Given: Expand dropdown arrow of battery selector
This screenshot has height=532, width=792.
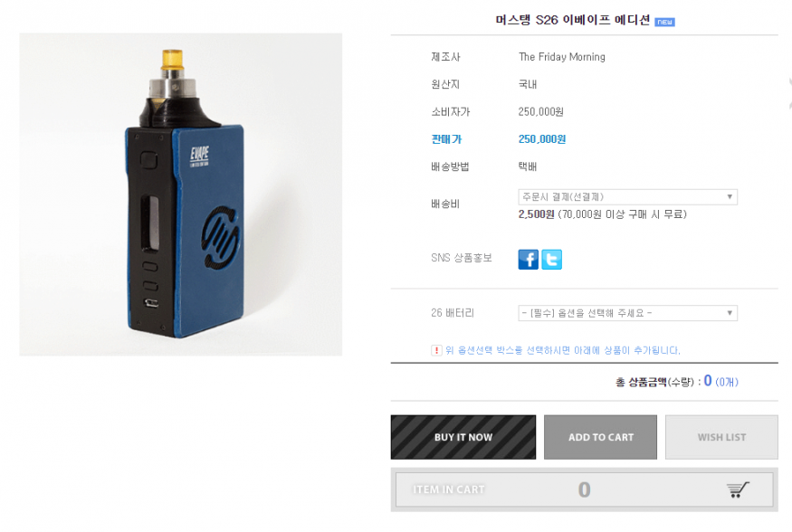Looking at the screenshot, I should click(x=730, y=313).
